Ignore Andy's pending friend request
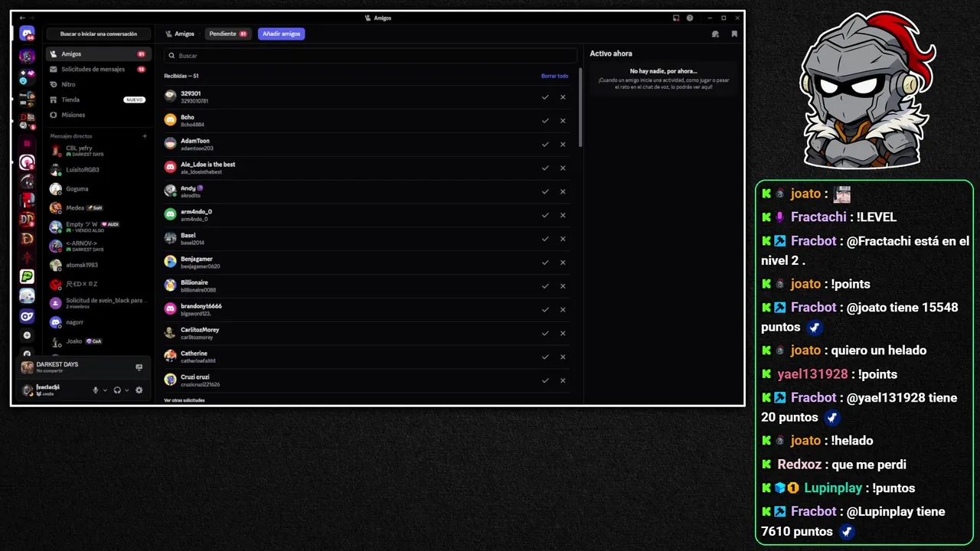 (563, 192)
